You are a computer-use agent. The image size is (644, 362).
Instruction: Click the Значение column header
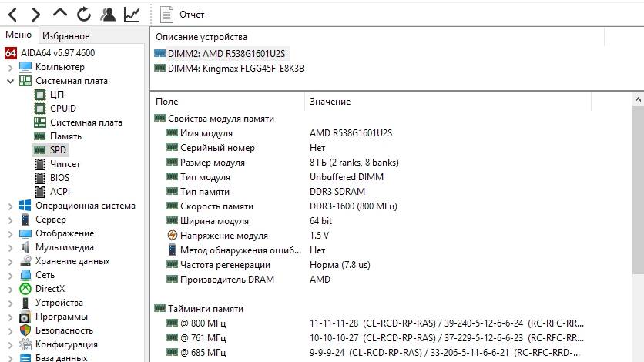(330, 102)
